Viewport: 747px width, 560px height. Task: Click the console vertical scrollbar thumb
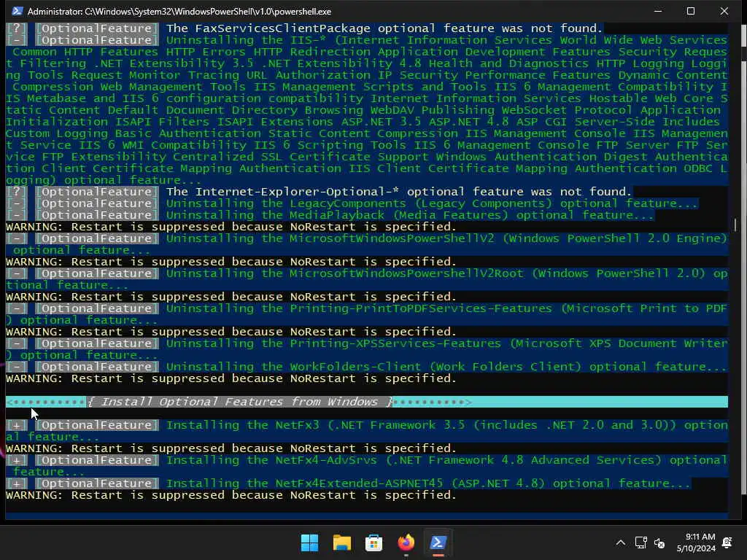(x=735, y=225)
